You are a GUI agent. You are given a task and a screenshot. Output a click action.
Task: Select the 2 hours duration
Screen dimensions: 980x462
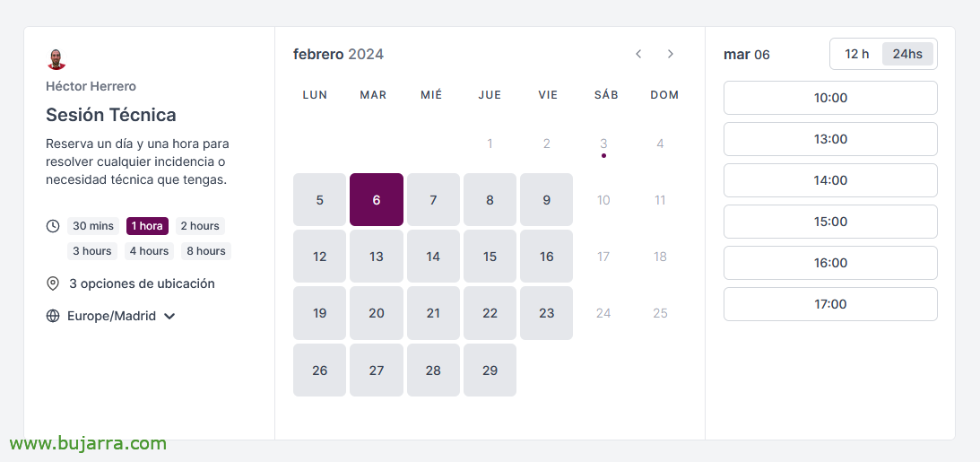tap(200, 226)
